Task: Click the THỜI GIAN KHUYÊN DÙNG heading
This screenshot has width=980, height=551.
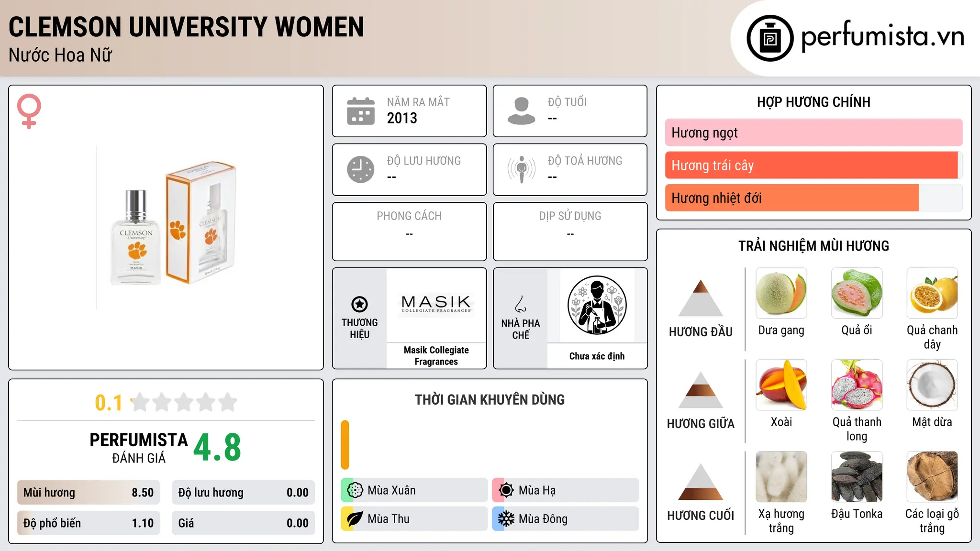Action: [490, 399]
